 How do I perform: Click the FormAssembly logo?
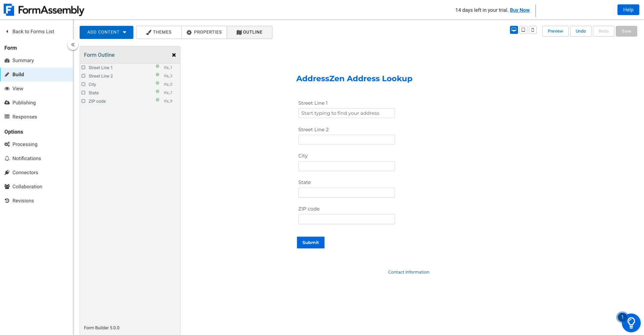(x=44, y=10)
